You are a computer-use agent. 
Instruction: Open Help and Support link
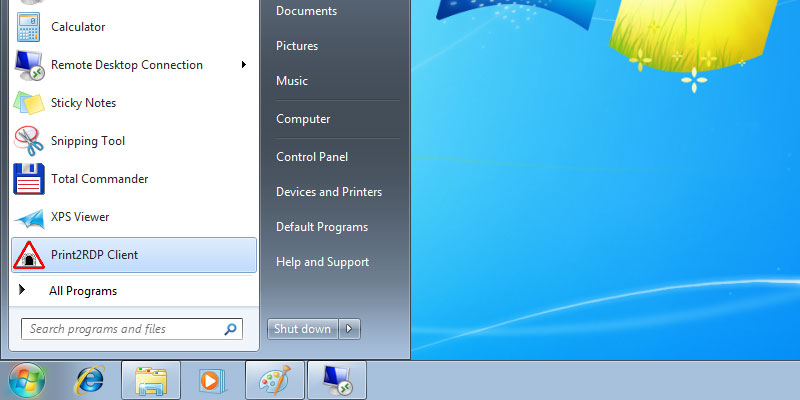coord(322,262)
